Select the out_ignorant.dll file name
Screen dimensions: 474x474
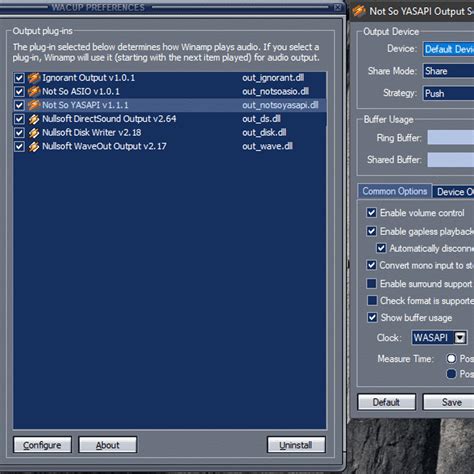(x=273, y=78)
